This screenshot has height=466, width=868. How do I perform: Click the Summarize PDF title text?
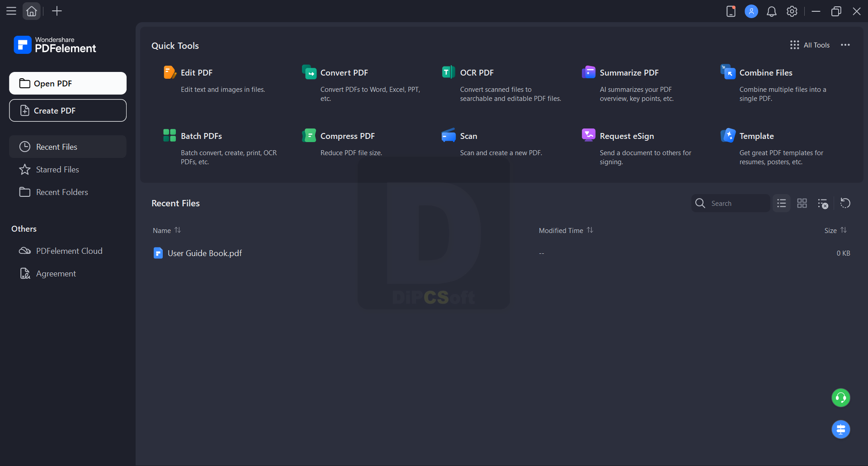point(629,72)
